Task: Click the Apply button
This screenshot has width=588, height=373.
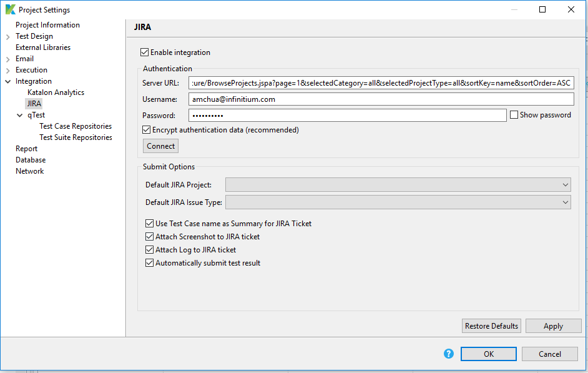Action: coord(553,326)
